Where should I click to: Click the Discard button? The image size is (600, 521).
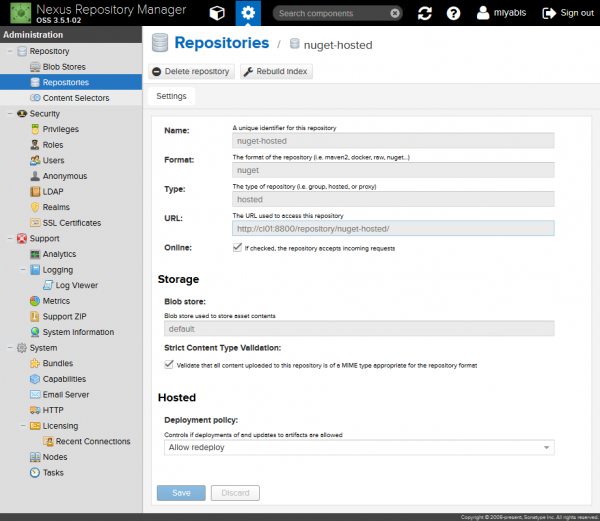[x=235, y=493]
